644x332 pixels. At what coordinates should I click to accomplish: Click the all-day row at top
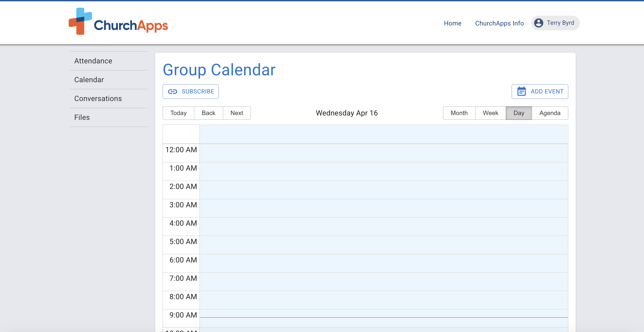(383, 134)
